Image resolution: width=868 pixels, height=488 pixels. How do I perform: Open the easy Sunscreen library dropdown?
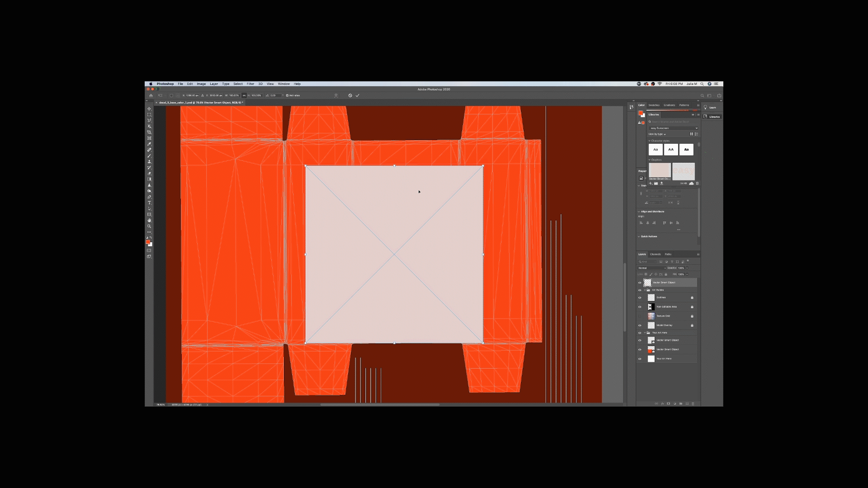673,128
